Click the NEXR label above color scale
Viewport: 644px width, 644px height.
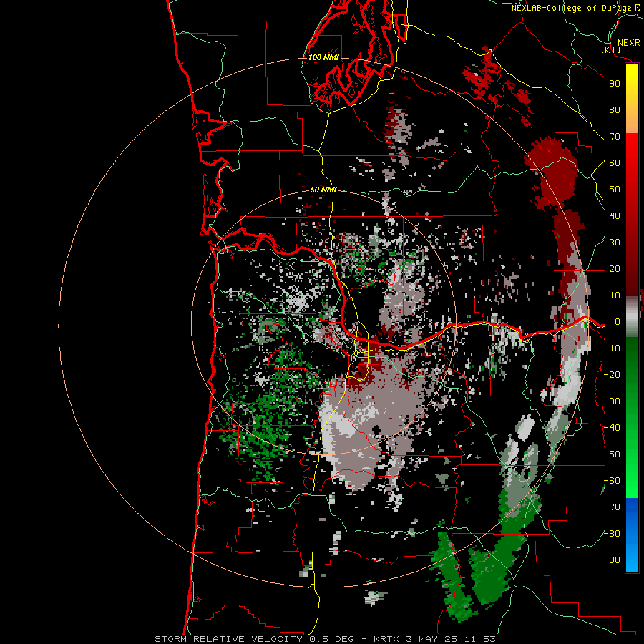coord(628,43)
